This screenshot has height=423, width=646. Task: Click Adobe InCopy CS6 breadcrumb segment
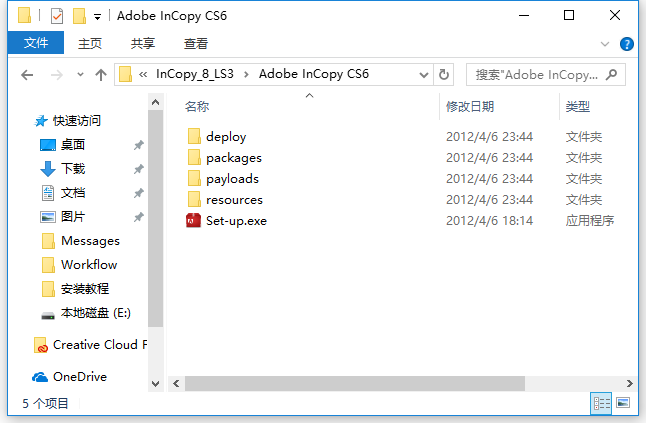coord(314,74)
